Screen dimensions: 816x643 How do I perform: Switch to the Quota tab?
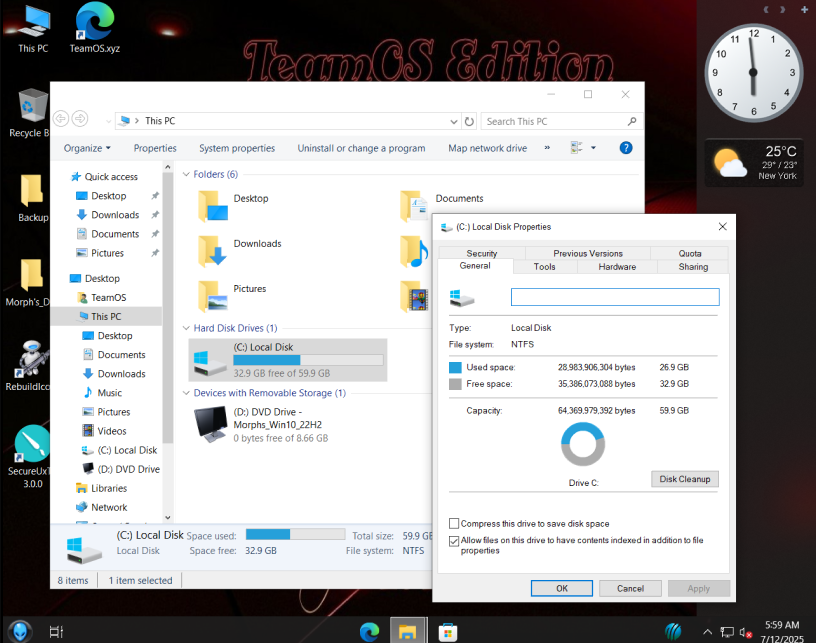click(690, 253)
